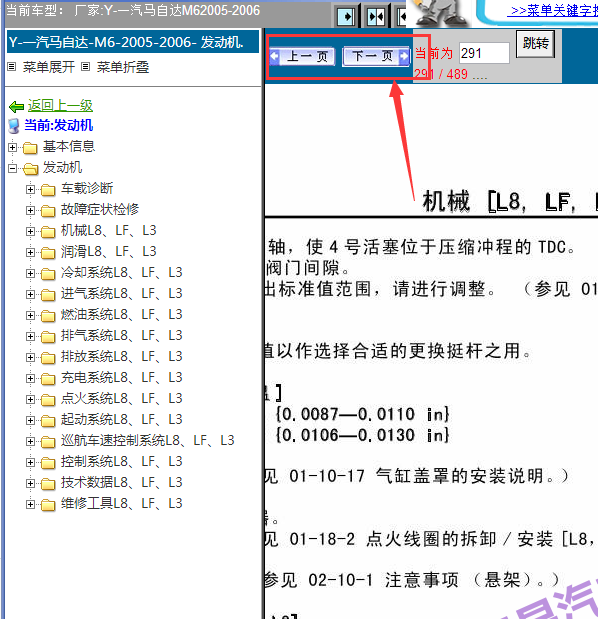Click the computer icon beside 当前:发动机
The height and width of the screenshot is (619, 598).
pos(14,126)
